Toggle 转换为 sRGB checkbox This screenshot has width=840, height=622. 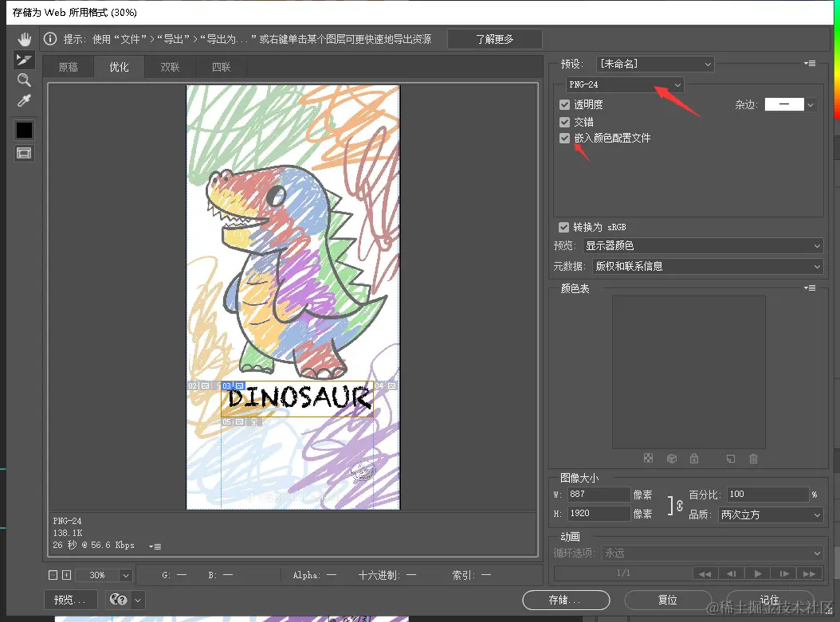tap(563, 227)
